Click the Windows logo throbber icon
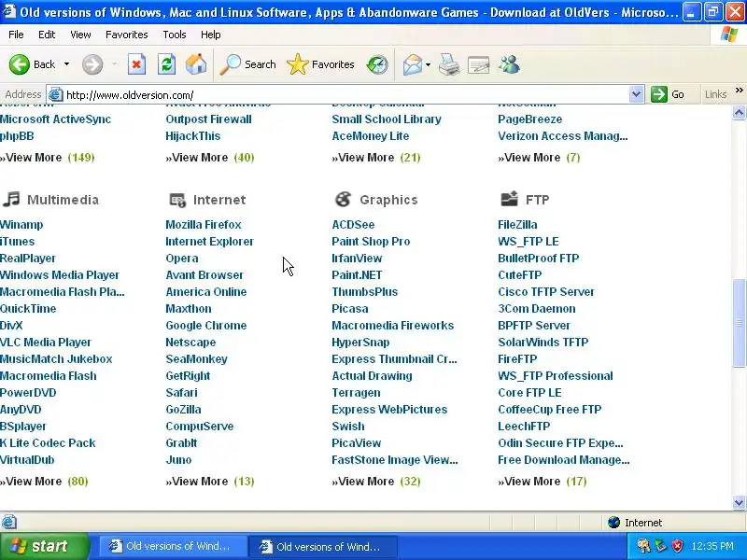Screen dimensions: 747x560 coord(729,35)
